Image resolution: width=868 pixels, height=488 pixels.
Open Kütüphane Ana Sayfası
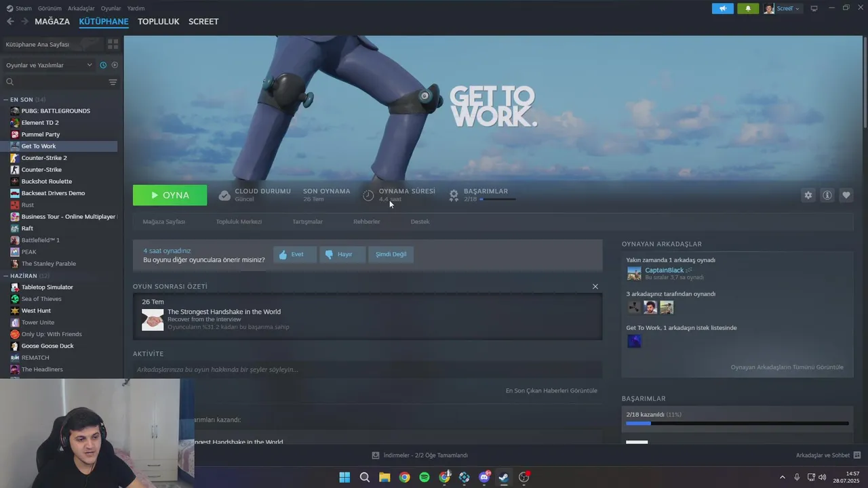[52, 44]
